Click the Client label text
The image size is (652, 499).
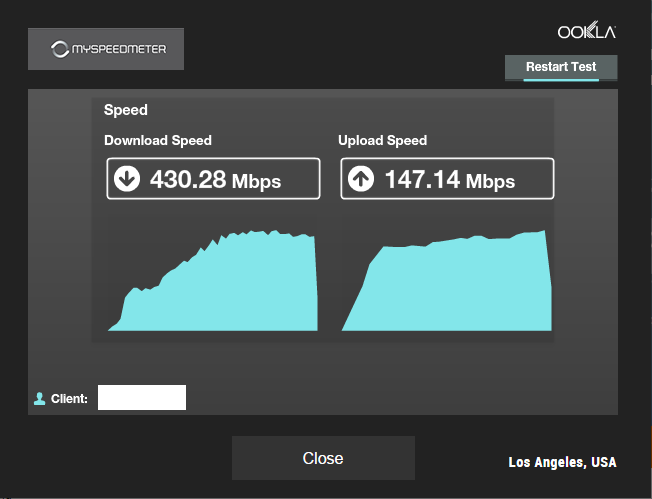tap(69, 399)
